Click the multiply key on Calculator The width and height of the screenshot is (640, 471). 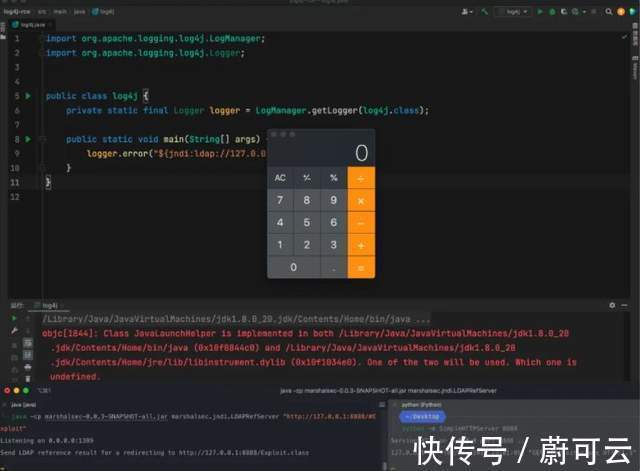tap(361, 200)
